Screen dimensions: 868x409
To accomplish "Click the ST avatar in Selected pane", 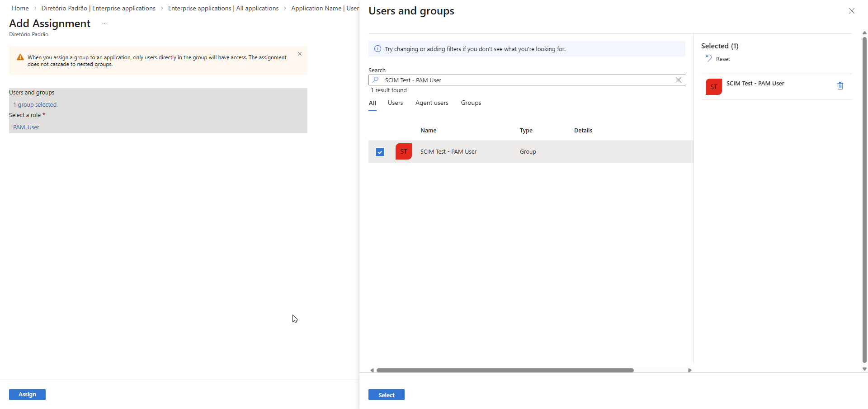I will 713,87.
